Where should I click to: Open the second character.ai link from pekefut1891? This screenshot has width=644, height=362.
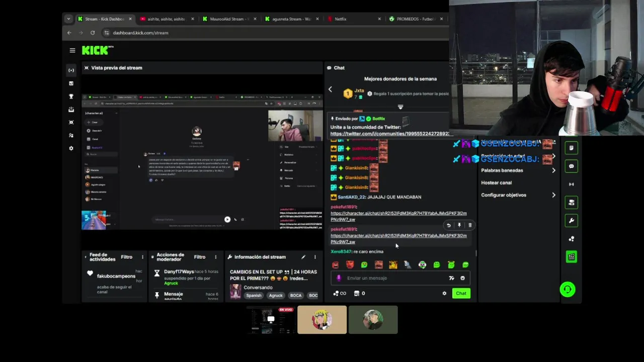click(398, 239)
